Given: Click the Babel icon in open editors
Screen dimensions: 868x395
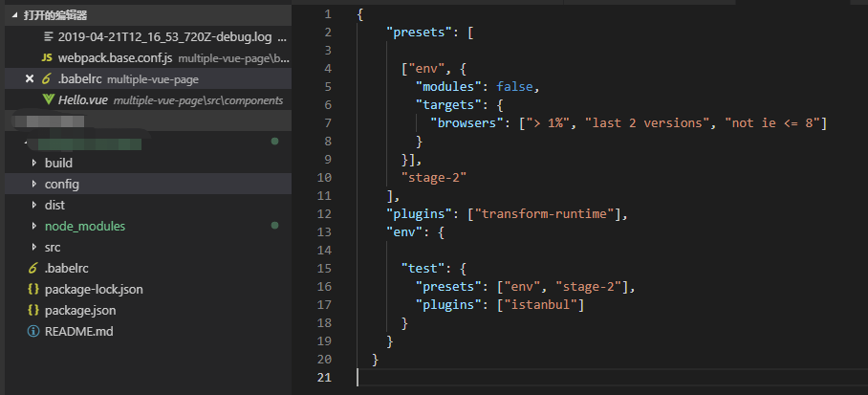Looking at the screenshot, I should [46, 78].
